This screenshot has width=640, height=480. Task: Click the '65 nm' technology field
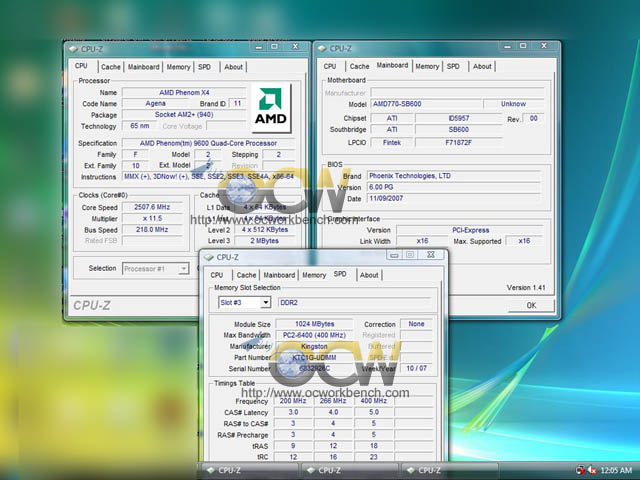140,126
